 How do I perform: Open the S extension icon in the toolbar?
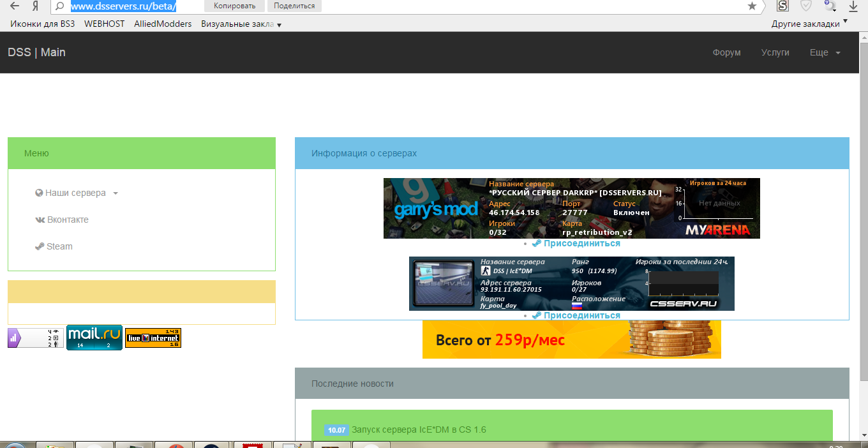pos(782,6)
